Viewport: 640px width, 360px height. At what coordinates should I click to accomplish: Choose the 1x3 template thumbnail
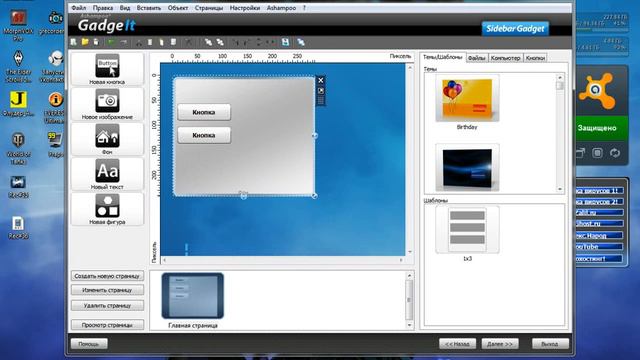pos(467,230)
